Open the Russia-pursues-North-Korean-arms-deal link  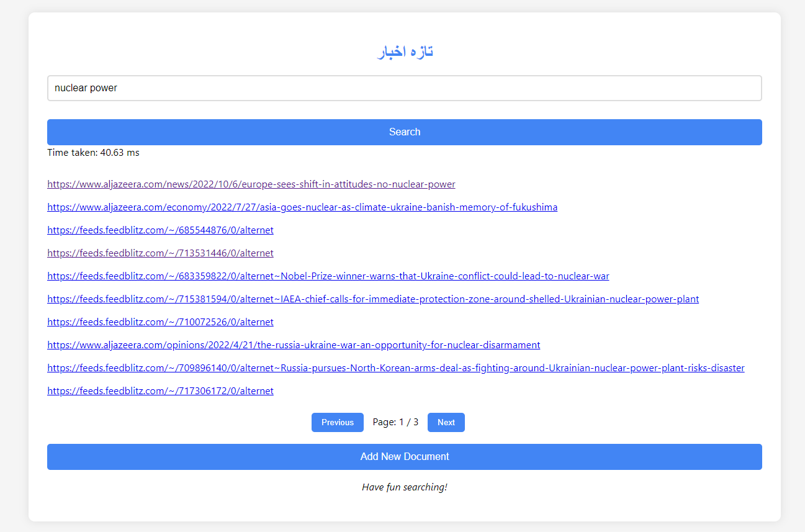[x=396, y=368]
